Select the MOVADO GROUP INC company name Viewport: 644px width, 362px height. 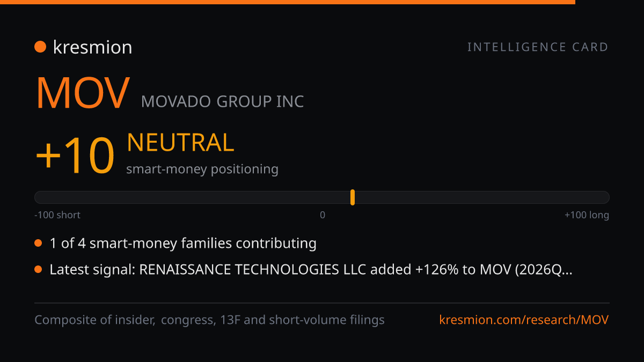coord(222,101)
